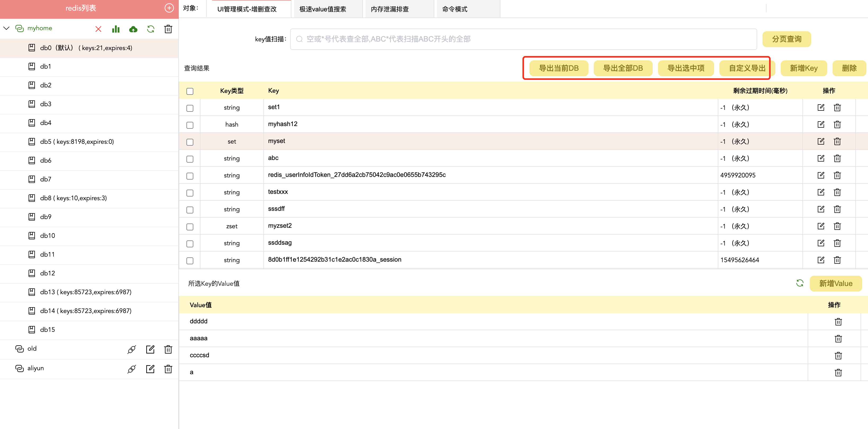Connect to the old redis server
Image resolution: width=868 pixels, height=429 pixels.
131,349
